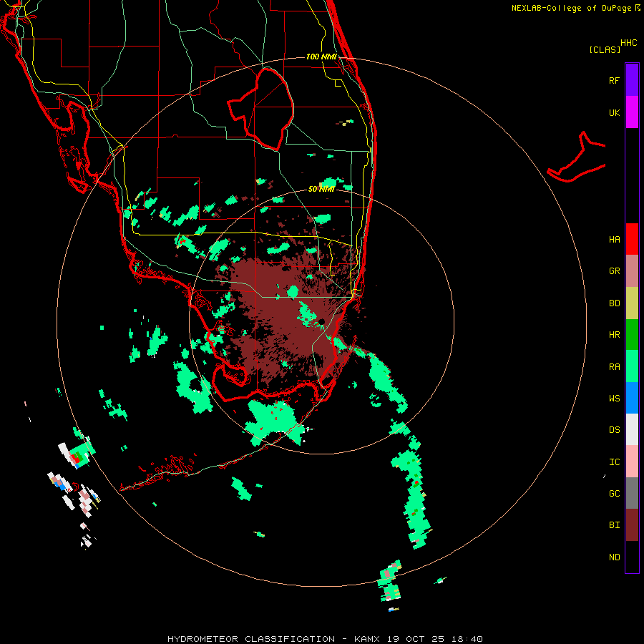This screenshot has height=644, width=644.
Task: Click the 19 OCT 25 date text
Action: [x=416, y=639]
